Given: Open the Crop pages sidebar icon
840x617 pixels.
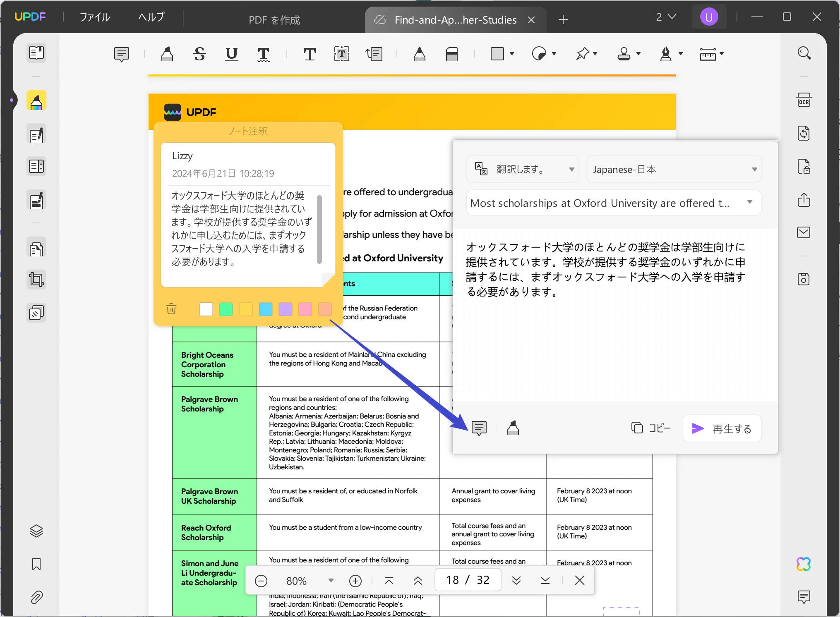Looking at the screenshot, I should 36,280.
